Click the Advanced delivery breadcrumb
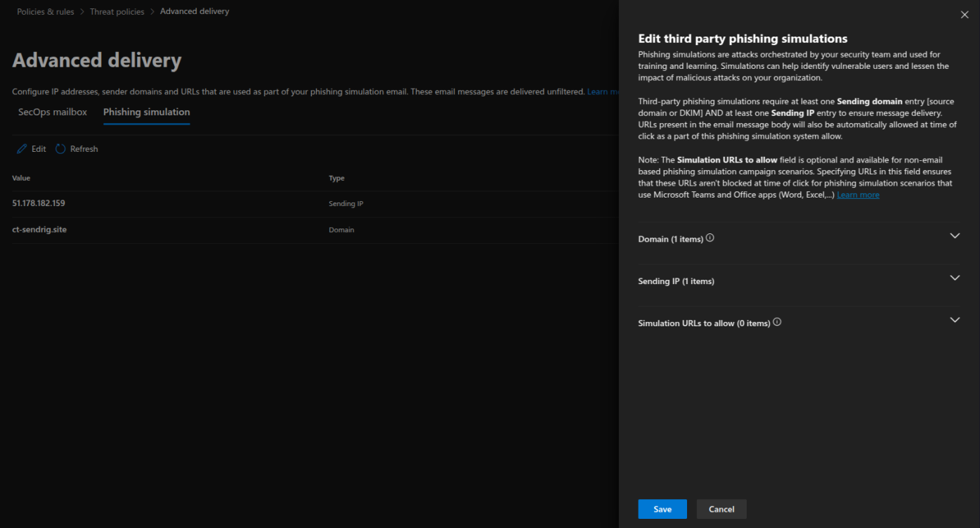The image size is (980, 528). [195, 12]
